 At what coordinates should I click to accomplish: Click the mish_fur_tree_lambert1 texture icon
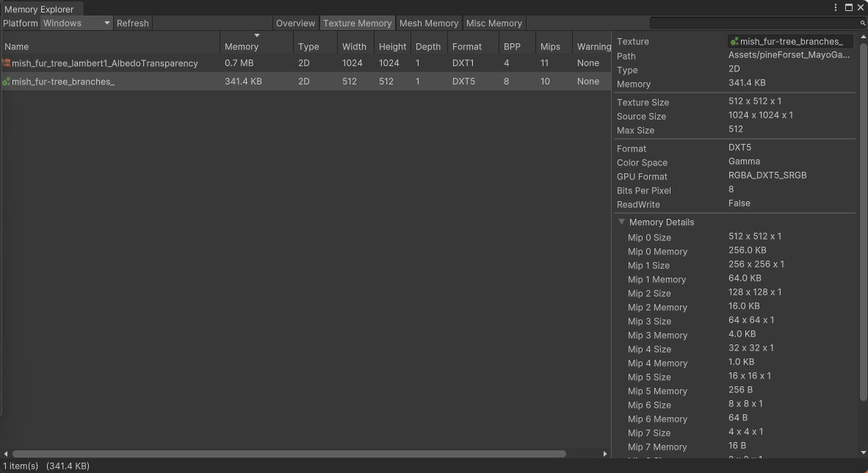pyautogui.click(x=7, y=63)
